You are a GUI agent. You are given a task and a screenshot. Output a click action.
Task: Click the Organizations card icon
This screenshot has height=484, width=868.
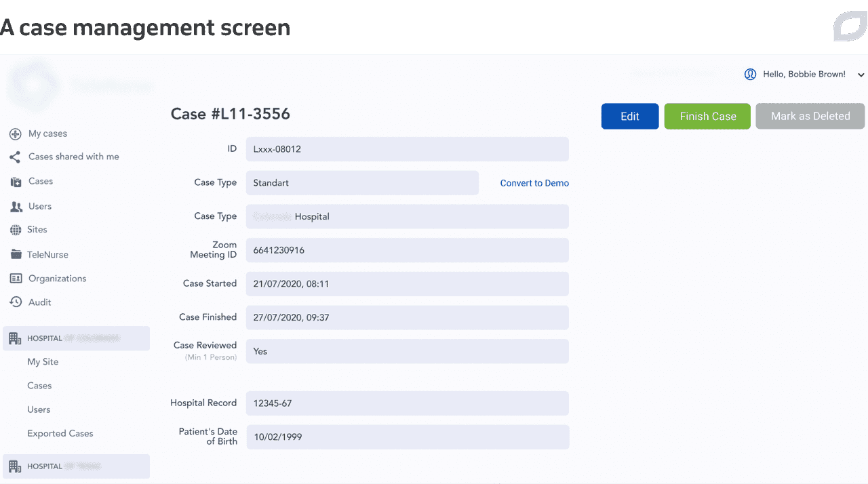click(16, 279)
